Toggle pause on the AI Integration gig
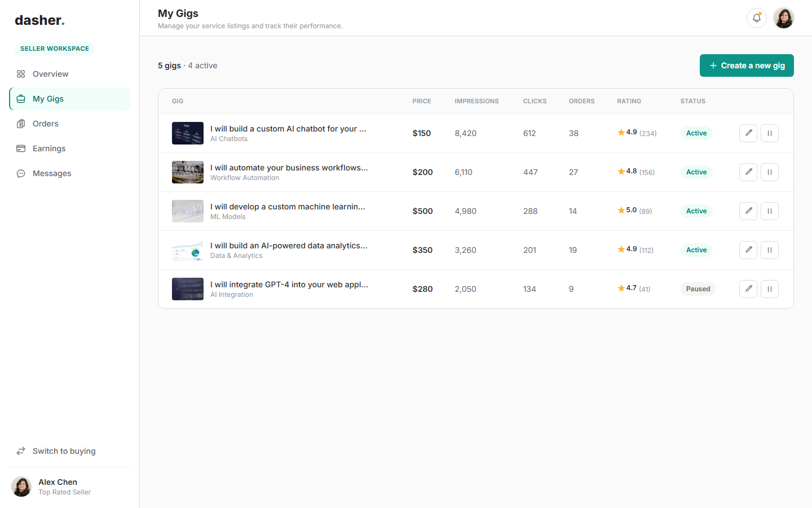The height and width of the screenshot is (508, 812). coord(770,289)
